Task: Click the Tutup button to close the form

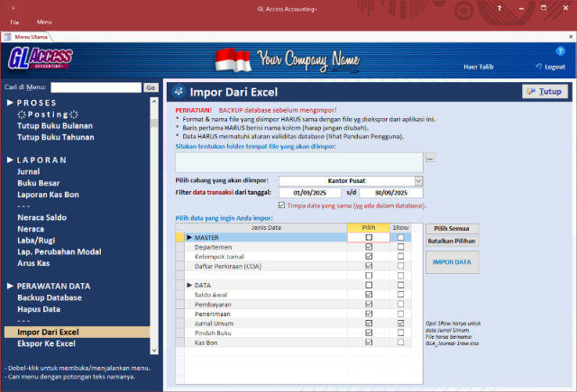Action: [543, 92]
